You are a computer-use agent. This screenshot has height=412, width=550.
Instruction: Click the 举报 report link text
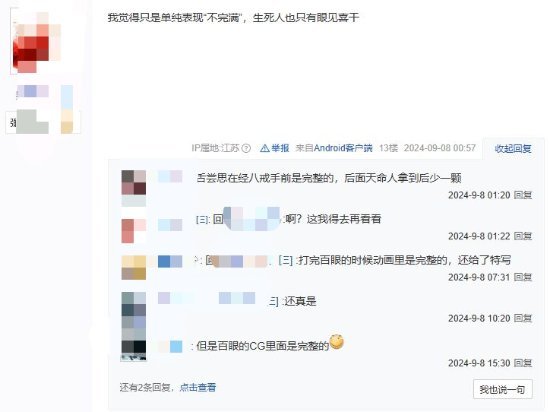(280, 148)
